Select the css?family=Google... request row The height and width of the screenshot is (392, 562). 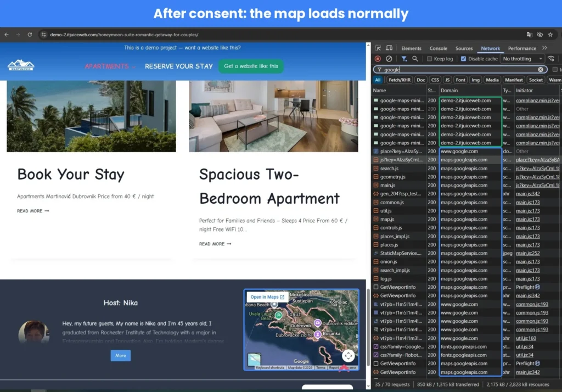466,347
